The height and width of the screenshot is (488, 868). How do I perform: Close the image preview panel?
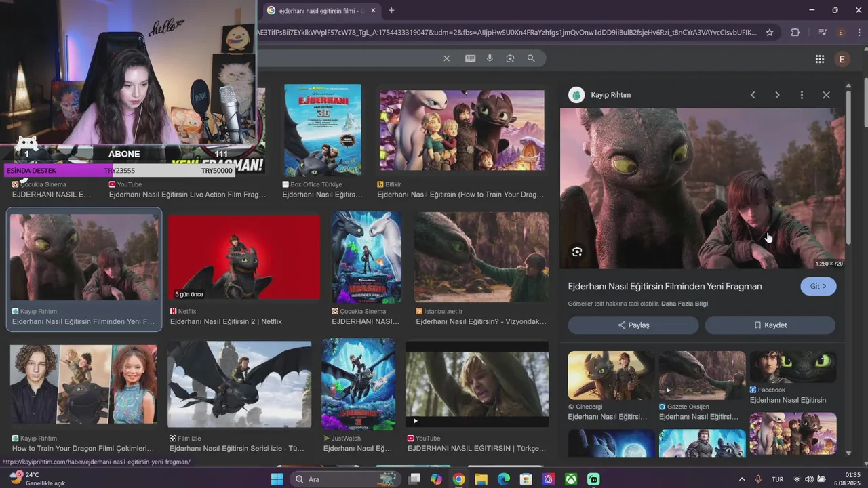pos(826,95)
